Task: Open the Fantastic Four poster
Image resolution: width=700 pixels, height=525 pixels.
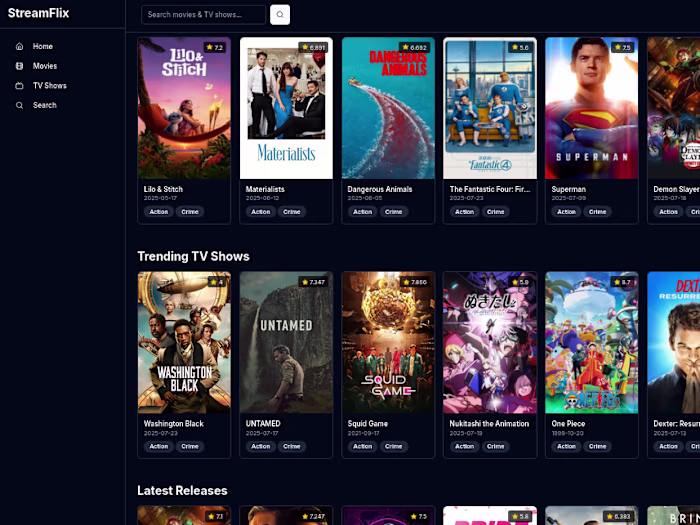Action: (x=490, y=108)
